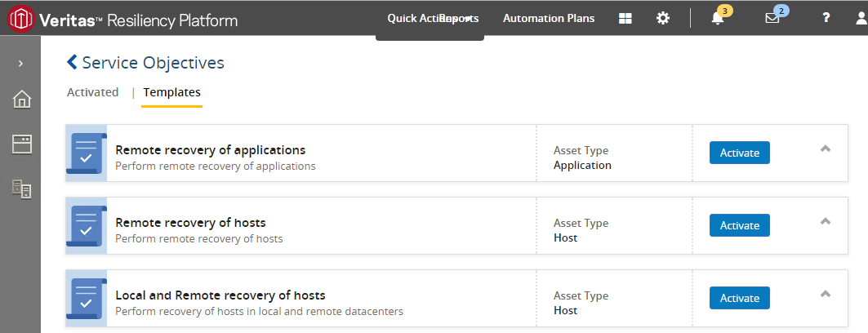Image resolution: width=868 pixels, height=333 pixels.
Task: Click 'Perform remote recovery of applications' description
Action: tap(216, 166)
